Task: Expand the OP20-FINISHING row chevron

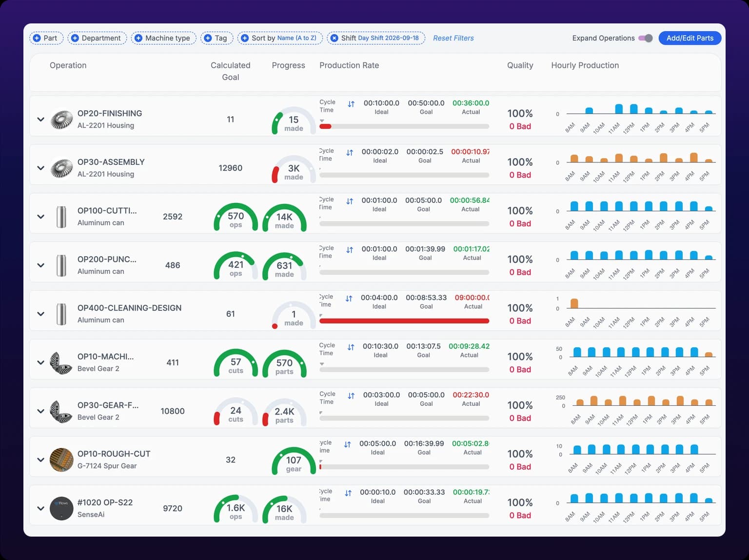Action: (41, 119)
